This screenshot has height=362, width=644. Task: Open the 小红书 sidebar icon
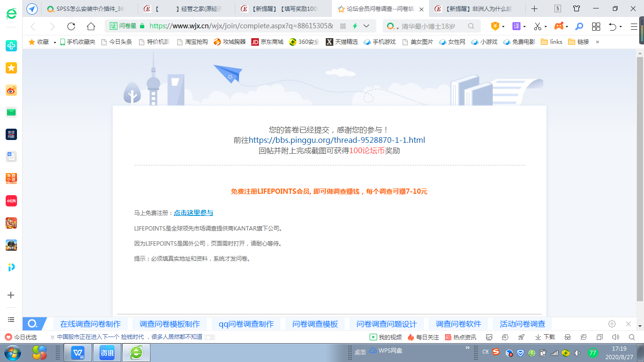click(x=11, y=201)
